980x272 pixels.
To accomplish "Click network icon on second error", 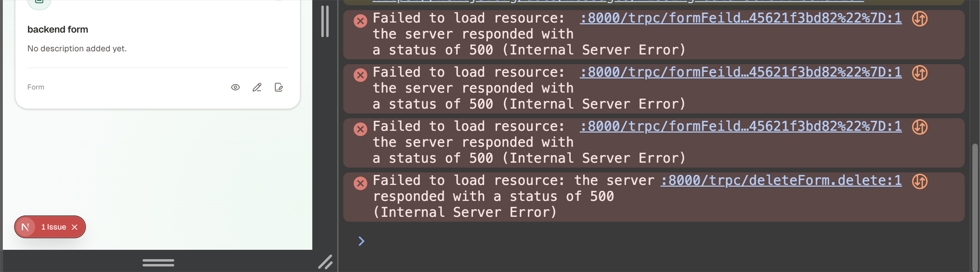I will click(920, 73).
